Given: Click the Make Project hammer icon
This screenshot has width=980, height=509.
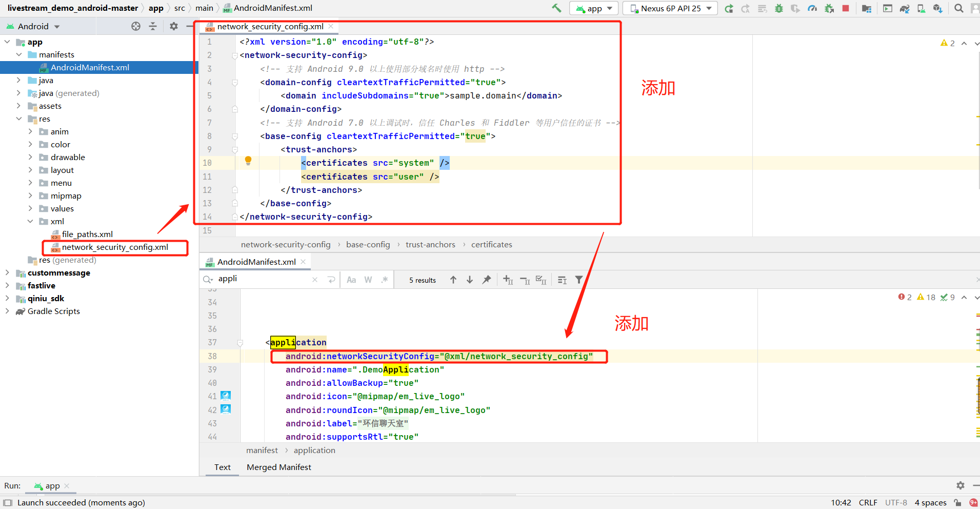Looking at the screenshot, I should click(x=556, y=8).
